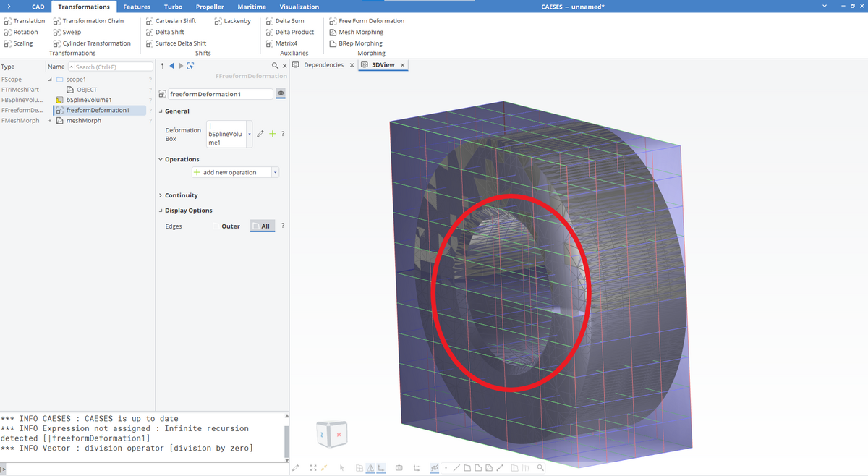Click the question mark help beside Deformation Box

pos(283,133)
